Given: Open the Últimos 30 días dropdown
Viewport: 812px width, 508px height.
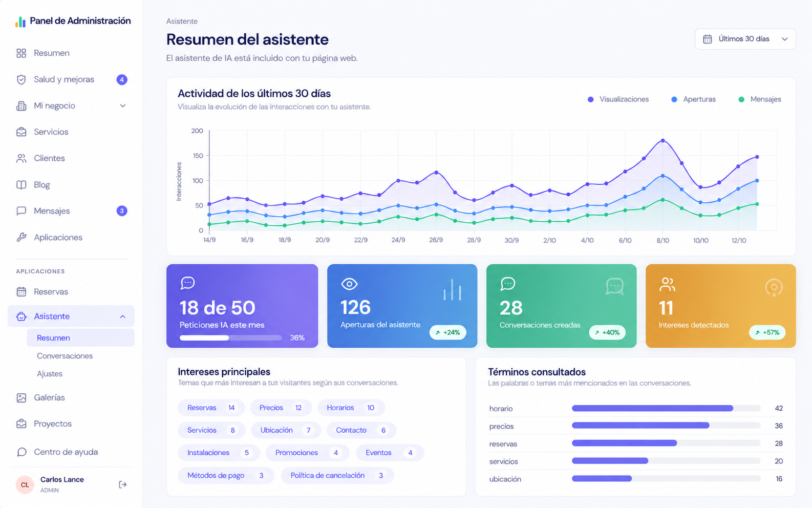Looking at the screenshot, I should click(745, 39).
